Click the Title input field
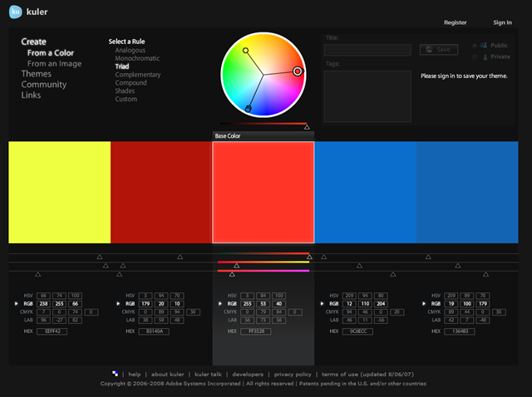532x397 pixels. pos(367,50)
